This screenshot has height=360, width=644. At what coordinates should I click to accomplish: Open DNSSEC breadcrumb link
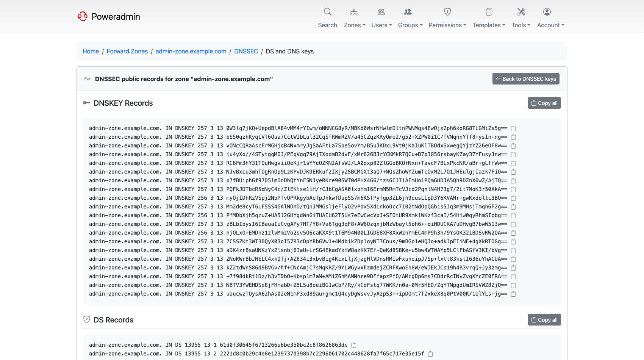coord(246,51)
